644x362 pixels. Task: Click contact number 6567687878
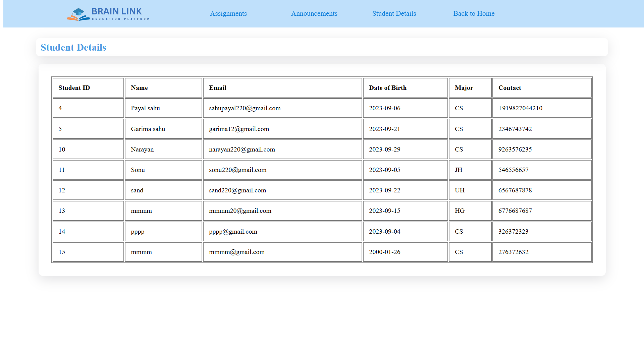(x=515, y=190)
